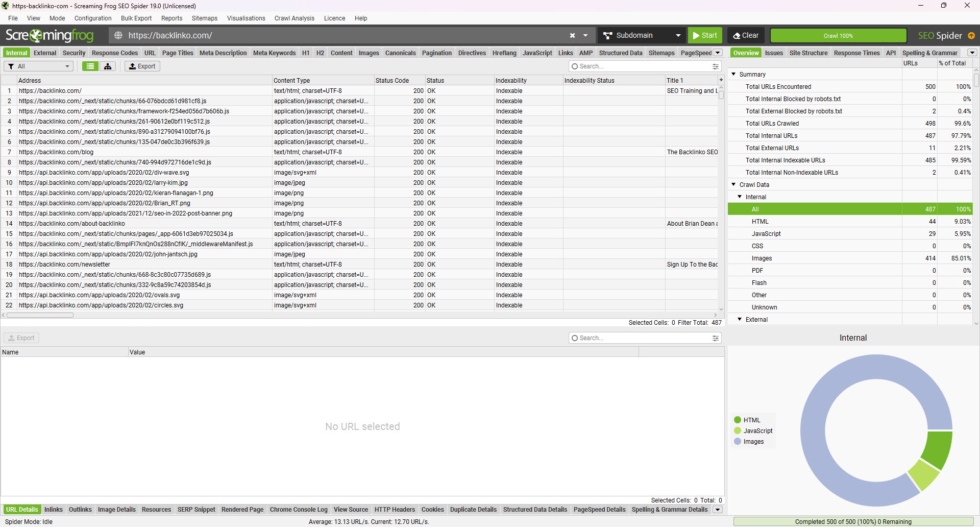Open the HTTP Headers bottom tab
The image size is (980, 527).
395,510
